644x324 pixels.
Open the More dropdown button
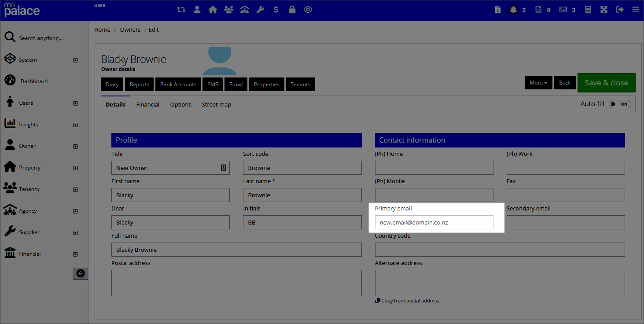(538, 82)
